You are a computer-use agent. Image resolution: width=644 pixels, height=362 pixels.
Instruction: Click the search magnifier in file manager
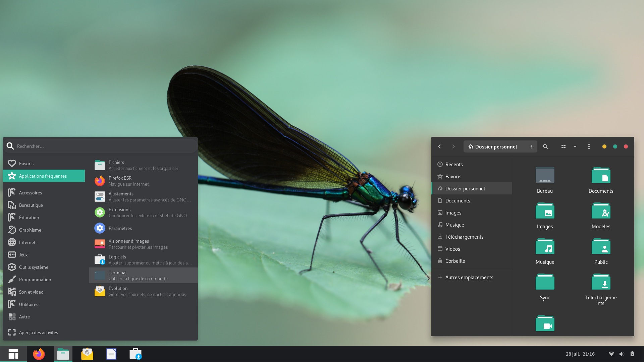(545, 146)
